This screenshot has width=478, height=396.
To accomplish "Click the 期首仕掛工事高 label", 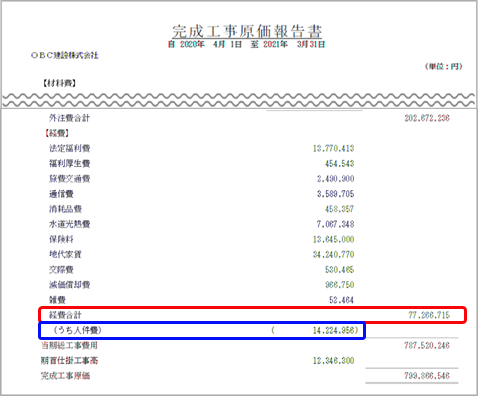I will pyautogui.click(x=69, y=360).
